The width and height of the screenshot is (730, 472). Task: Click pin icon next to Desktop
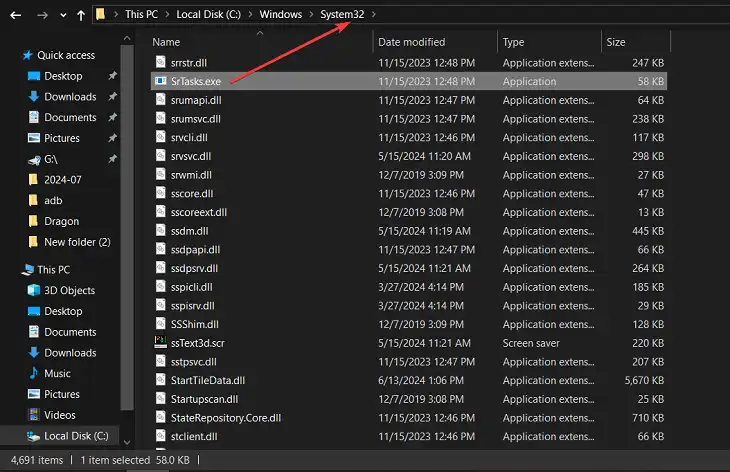click(112, 75)
